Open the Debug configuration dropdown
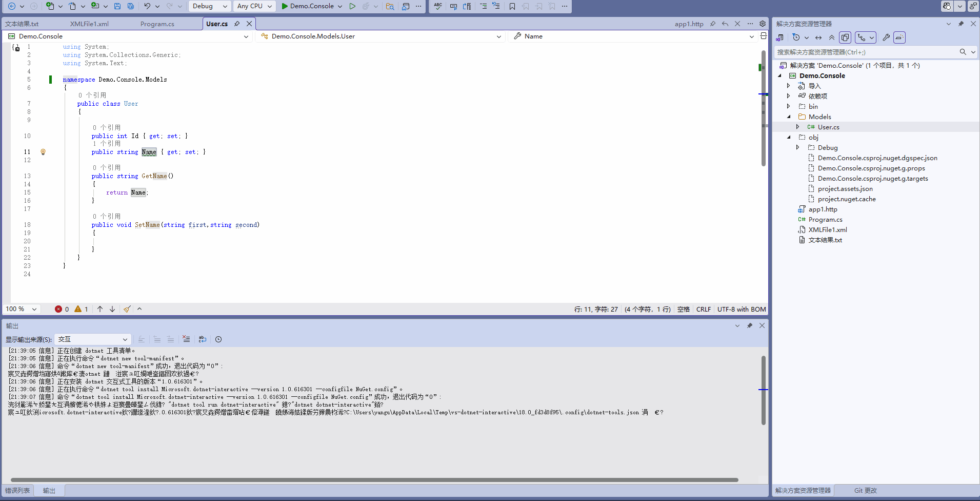 (210, 6)
